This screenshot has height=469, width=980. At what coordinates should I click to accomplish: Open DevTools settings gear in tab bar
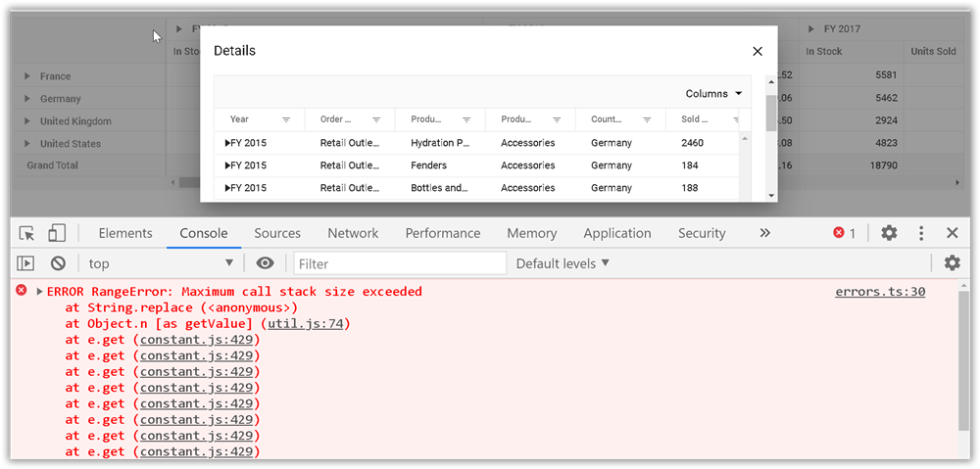[x=889, y=233]
